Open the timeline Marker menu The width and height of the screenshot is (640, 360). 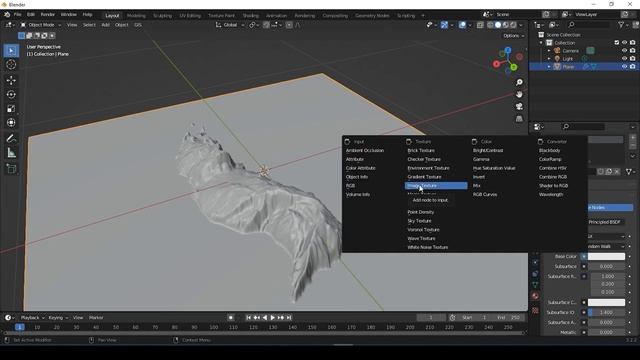(x=96, y=318)
